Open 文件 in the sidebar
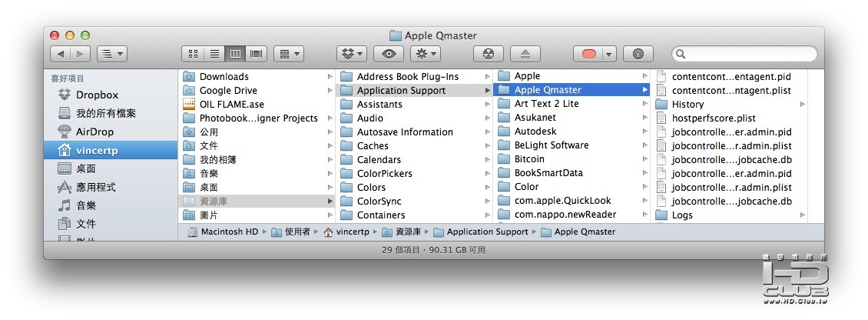Viewport: 868px width, 320px height. click(x=111, y=224)
